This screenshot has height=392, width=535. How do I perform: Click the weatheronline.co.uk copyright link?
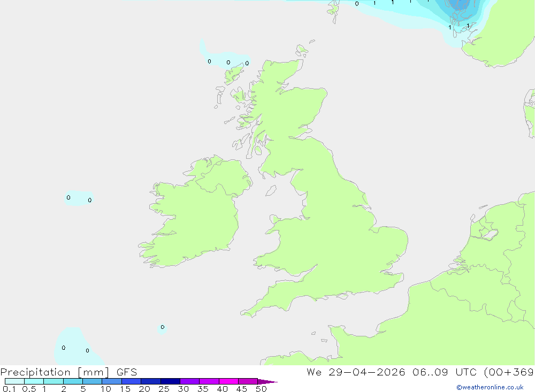[x=490, y=387]
